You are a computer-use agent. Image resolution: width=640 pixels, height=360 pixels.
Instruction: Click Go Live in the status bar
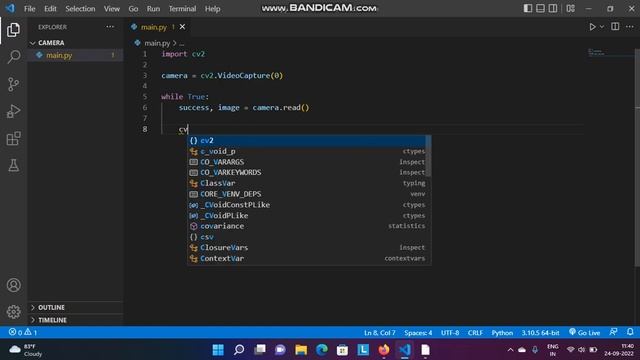coord(584,333)
